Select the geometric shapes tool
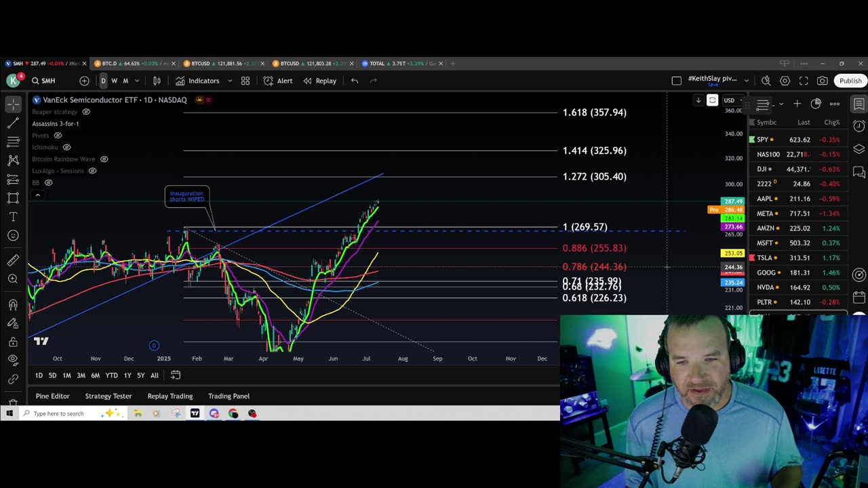Image resolution: width=868 pixels, height=488 pixels. point(13,198)
